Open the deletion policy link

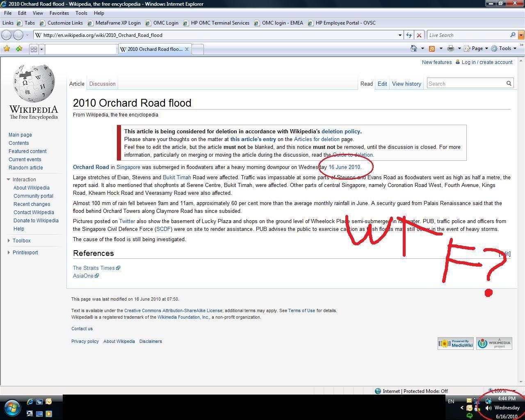[x=340, y=132]
